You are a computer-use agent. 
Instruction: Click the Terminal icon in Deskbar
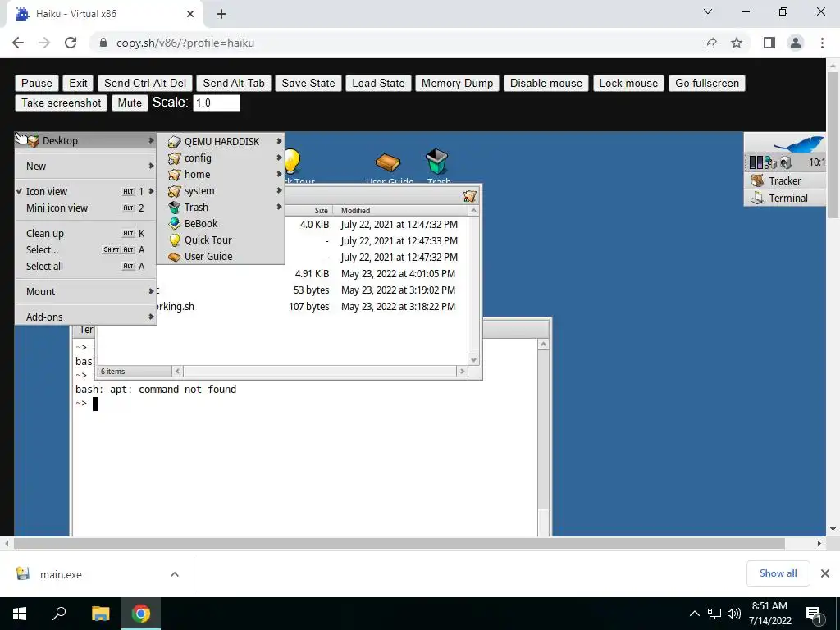pyautogui.click(x=757, y=198)
